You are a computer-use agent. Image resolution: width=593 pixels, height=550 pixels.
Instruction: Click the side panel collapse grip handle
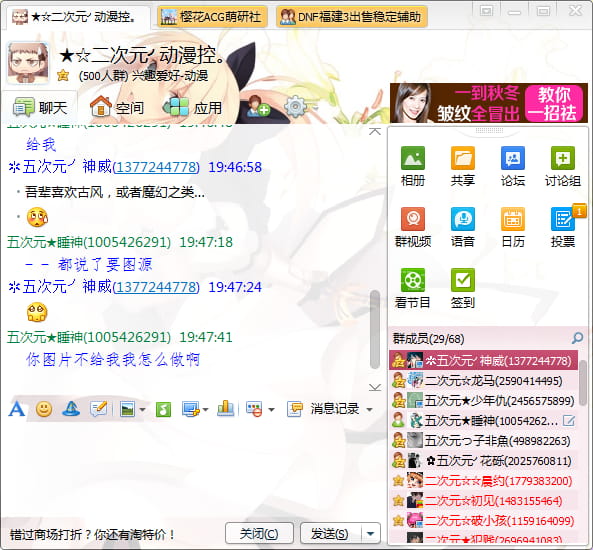(x=489, y=130)
